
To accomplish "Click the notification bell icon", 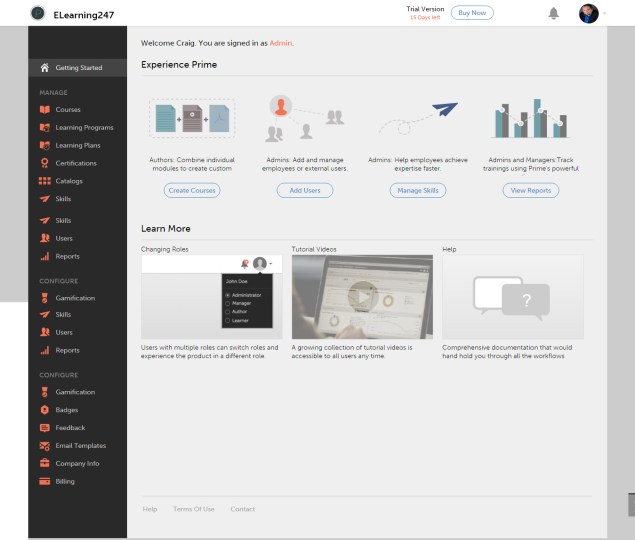I will 553,13.
